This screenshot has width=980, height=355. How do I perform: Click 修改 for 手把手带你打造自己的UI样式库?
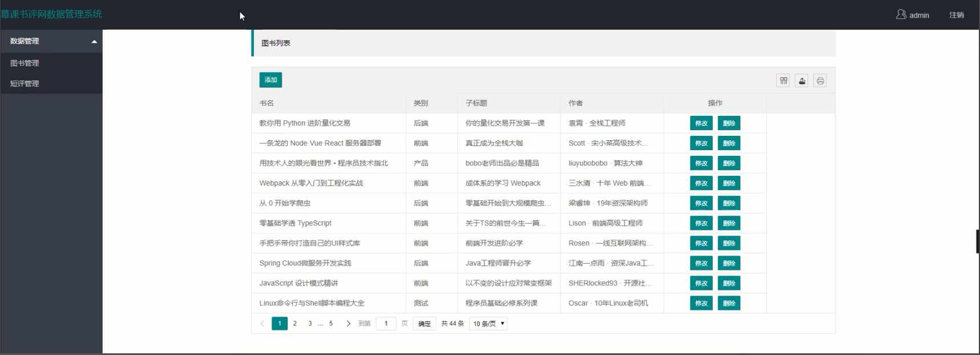click(x=701, y=243)
